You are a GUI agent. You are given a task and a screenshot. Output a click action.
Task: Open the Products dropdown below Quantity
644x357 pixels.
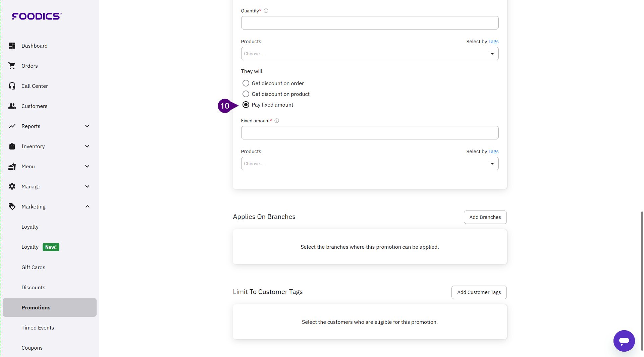369,54
